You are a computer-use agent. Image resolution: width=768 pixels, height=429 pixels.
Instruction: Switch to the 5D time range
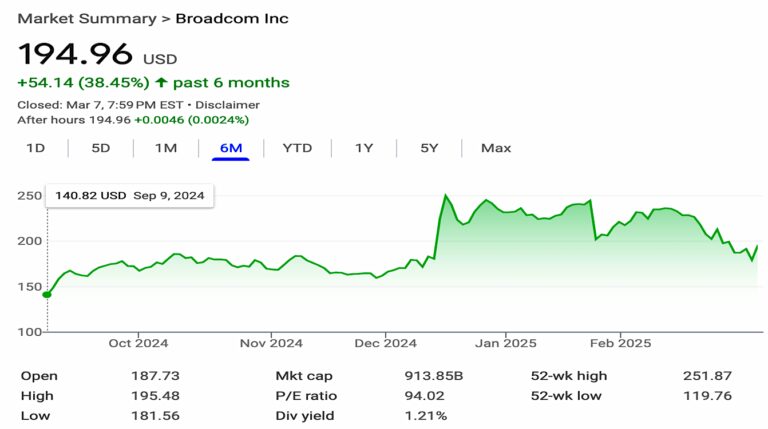point(100,148)
